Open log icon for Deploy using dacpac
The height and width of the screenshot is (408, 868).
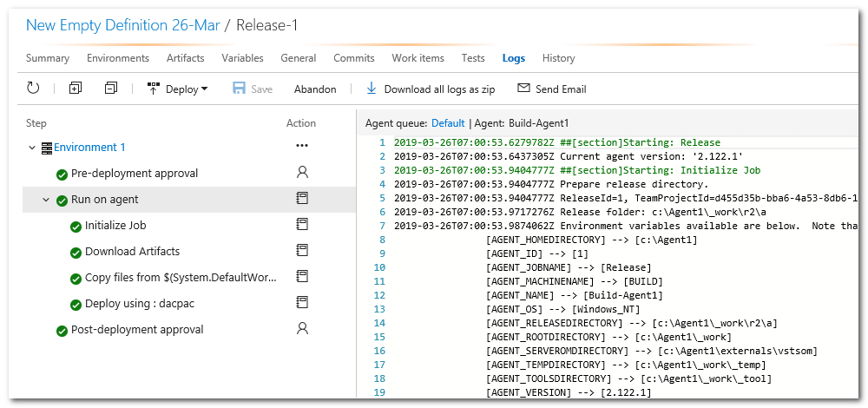pyautogui.click(x=302, y=302)
